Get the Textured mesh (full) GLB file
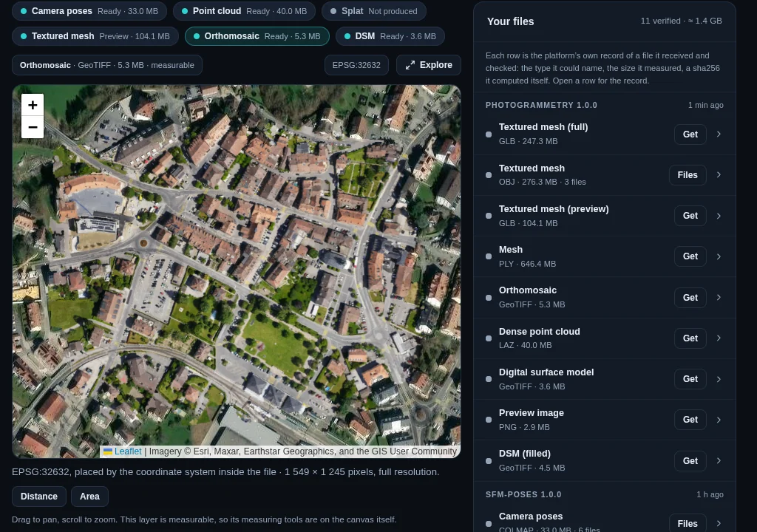757x532 pixels. pos(690,134)
